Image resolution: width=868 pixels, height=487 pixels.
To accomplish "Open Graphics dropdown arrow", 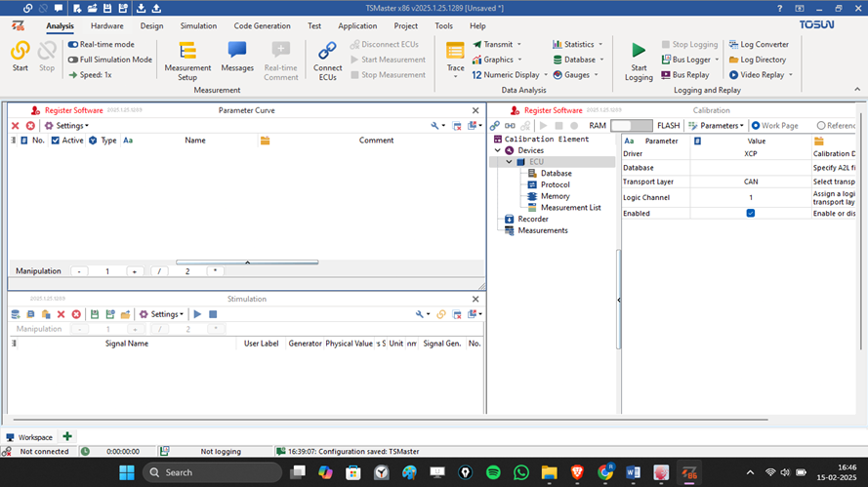I will (519, 60).
